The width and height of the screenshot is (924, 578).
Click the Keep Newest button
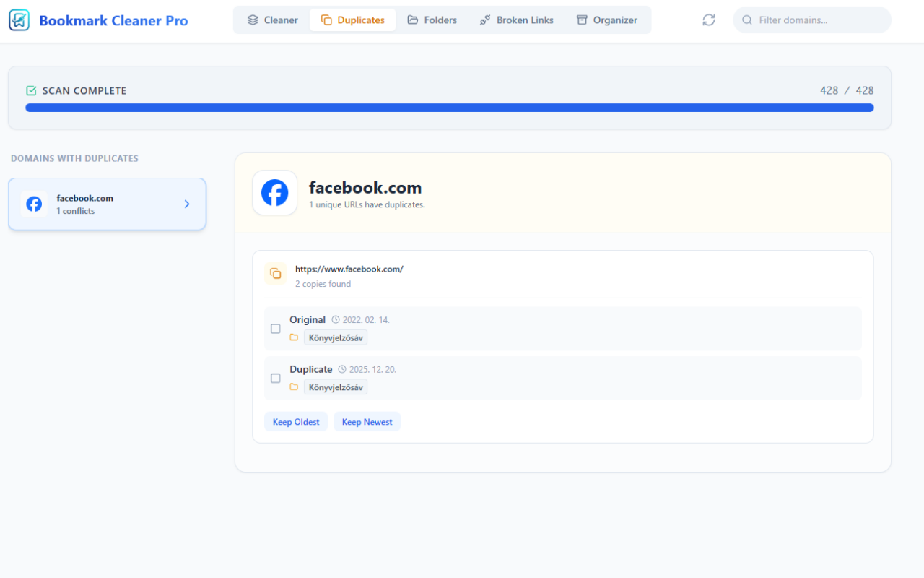tap(367, 422)
